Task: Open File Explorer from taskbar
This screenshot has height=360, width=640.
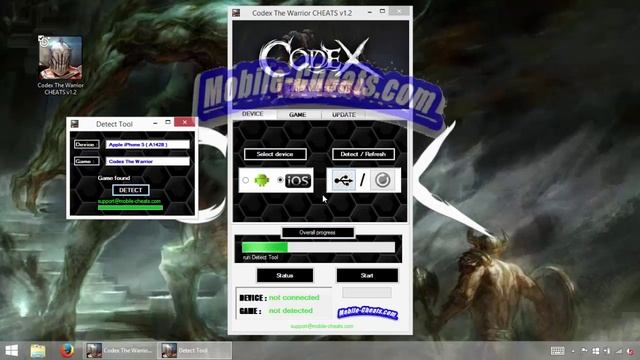Action: 38,351
